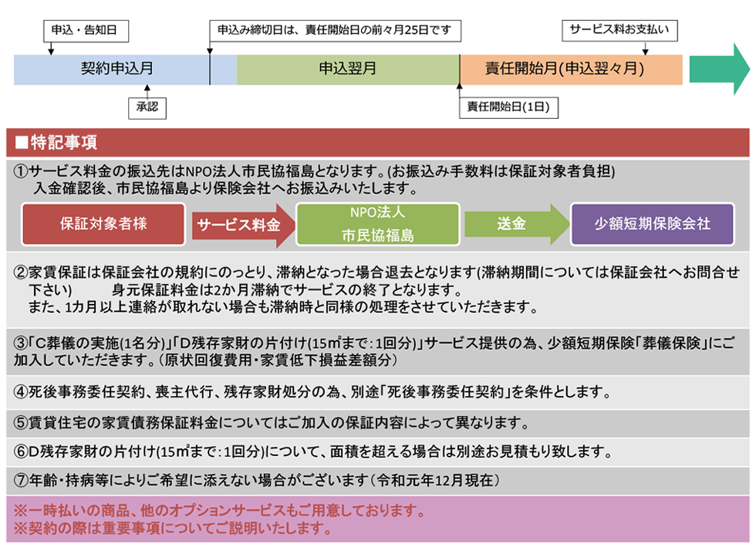Click the 申込み締切日 deadline callout box
Viewport: 756px width, 551px height.
(335, 31)
